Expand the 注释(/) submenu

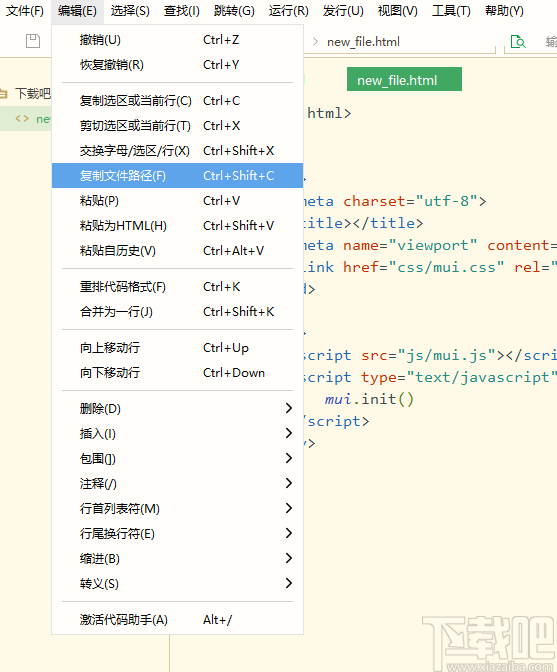[x=177, y=483]
